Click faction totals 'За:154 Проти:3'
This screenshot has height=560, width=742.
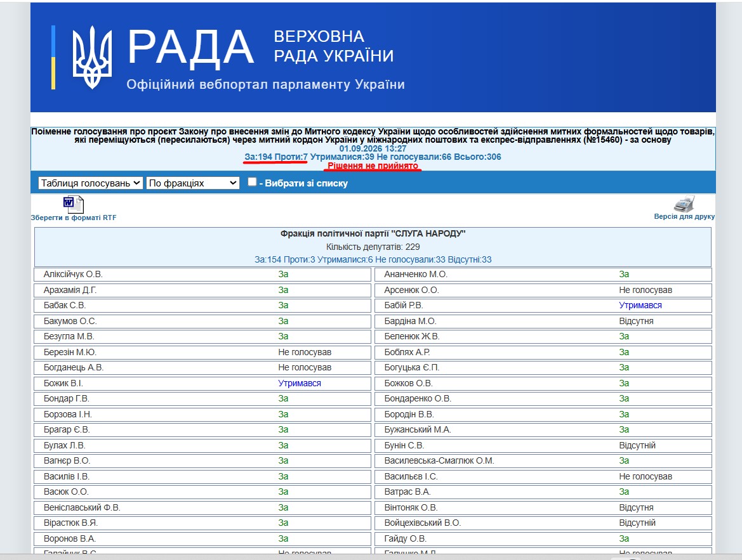point(284,259)
